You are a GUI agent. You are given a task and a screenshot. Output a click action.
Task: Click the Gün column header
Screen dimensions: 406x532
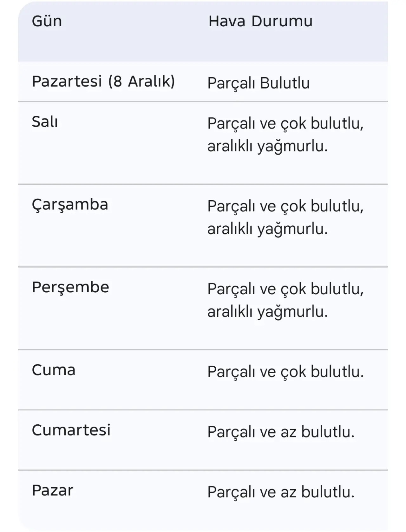point(47,22)
